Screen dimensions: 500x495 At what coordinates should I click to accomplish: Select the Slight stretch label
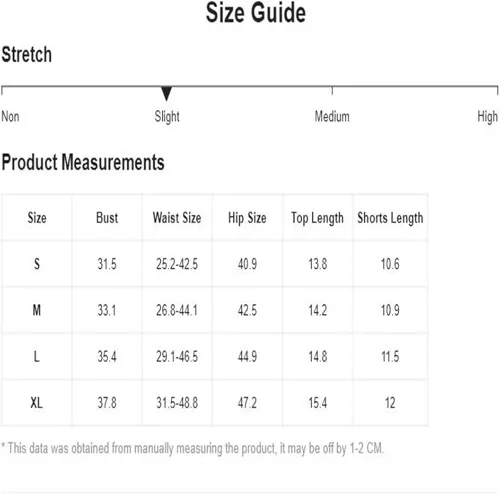coord(167,117)
